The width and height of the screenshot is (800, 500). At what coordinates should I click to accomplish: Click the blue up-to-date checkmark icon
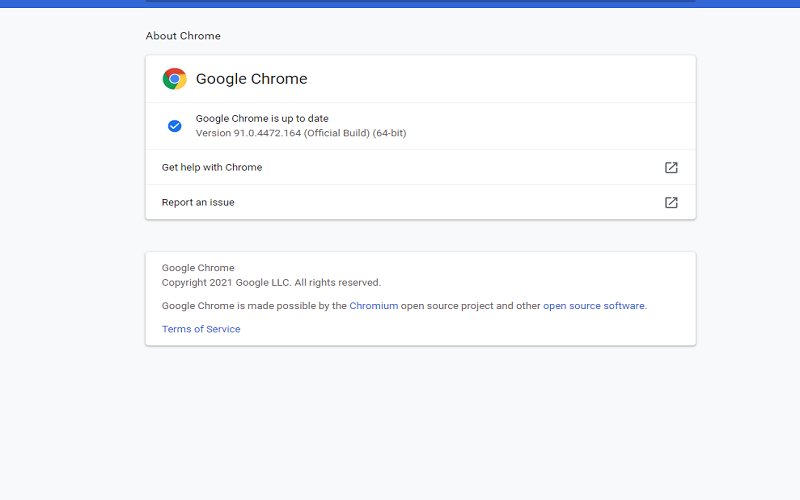[174, 126]
